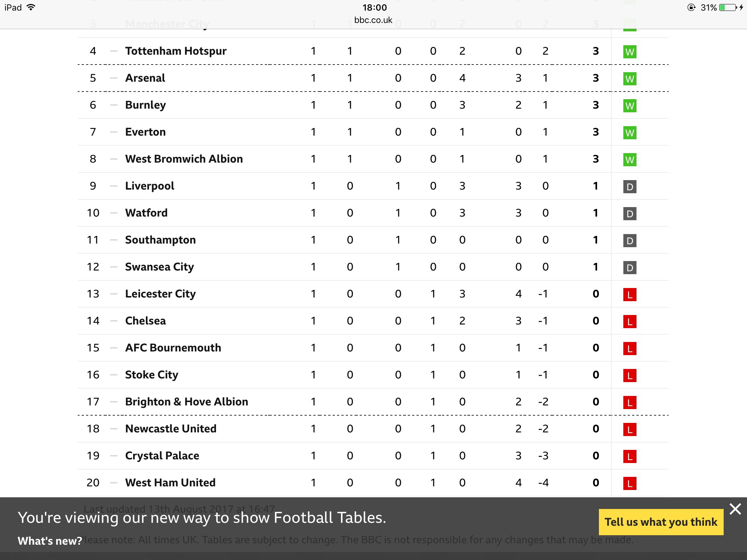Open Watford team link

click(146, 213)
